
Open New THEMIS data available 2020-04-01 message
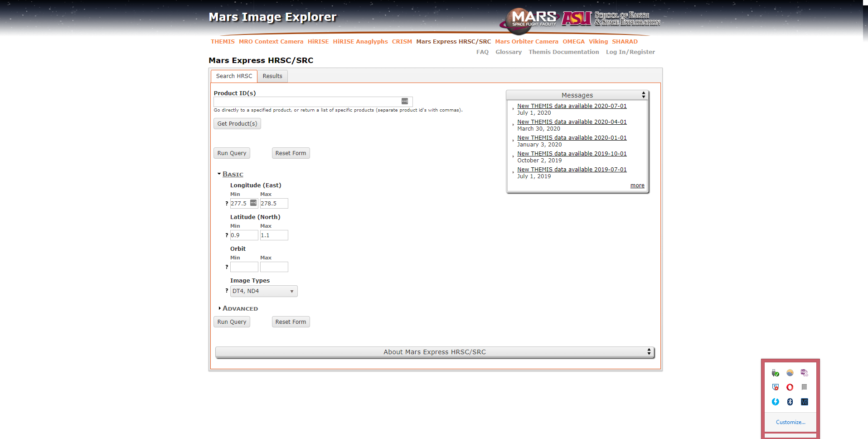point(572,122)
